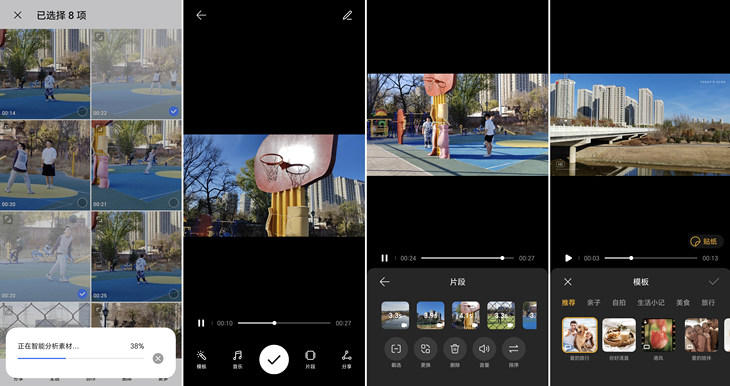Confirm with the large white checkmark button
Screen dimensions: 730x386
(274, 359)
